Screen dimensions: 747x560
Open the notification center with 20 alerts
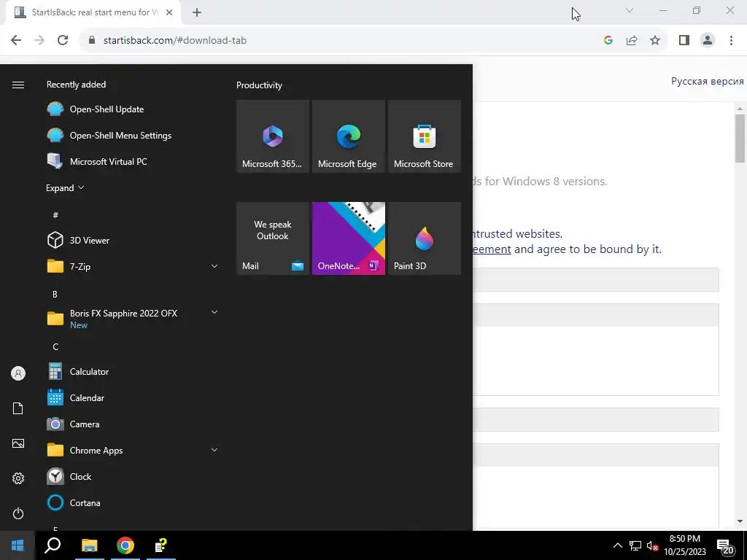pos(725,546)
